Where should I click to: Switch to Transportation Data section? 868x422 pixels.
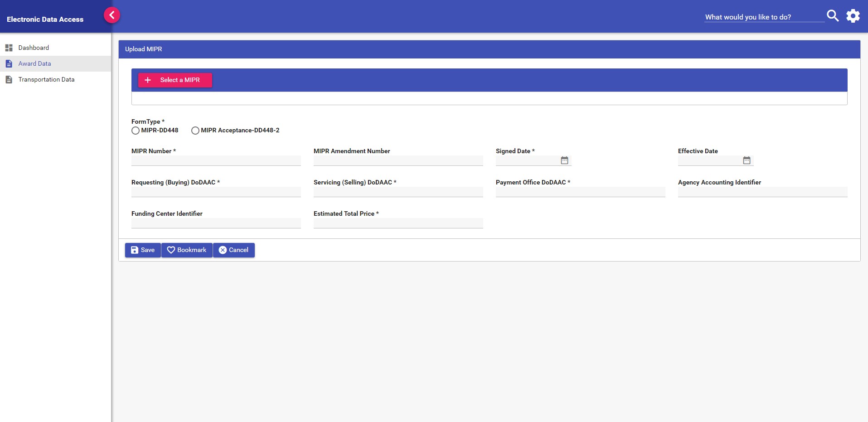[46, 79]
